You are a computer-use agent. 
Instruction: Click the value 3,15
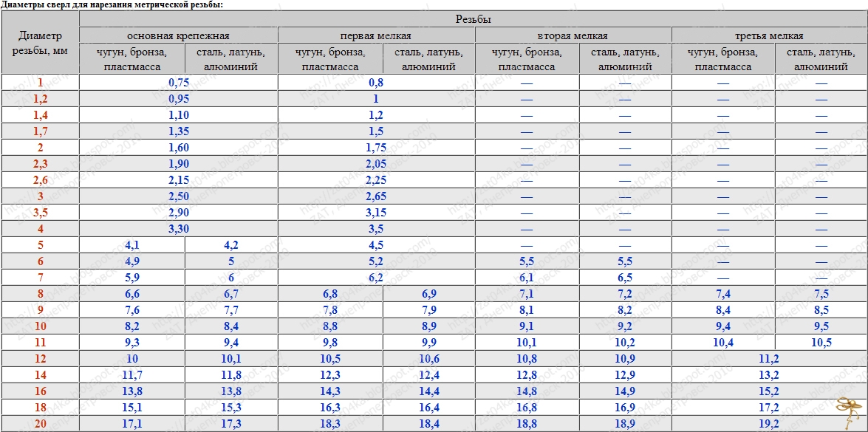click(376, 213)
